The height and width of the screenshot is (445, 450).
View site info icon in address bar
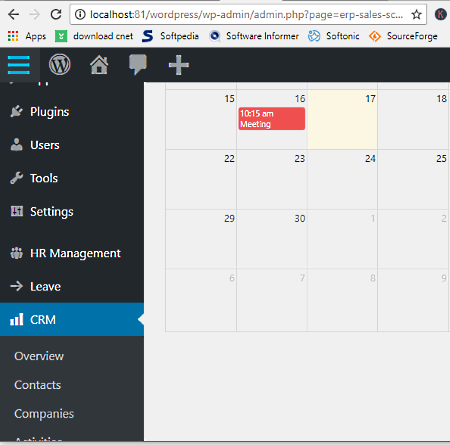pyautogui.click(x=80, y=14)
